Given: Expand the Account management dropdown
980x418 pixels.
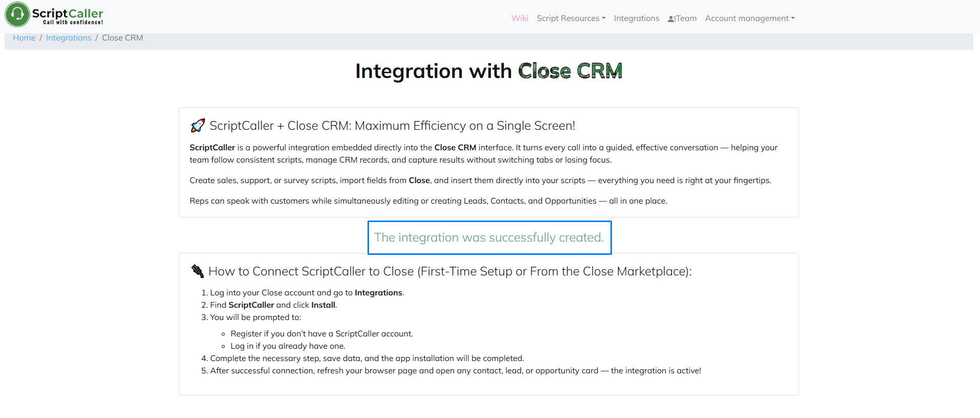Looking at the screenshot, I should (750, 18).
